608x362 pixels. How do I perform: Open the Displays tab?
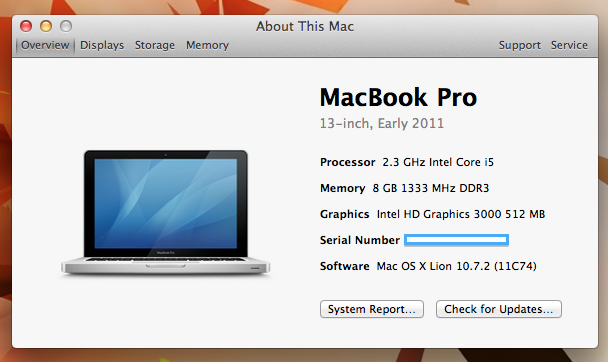tap(102, 45)
